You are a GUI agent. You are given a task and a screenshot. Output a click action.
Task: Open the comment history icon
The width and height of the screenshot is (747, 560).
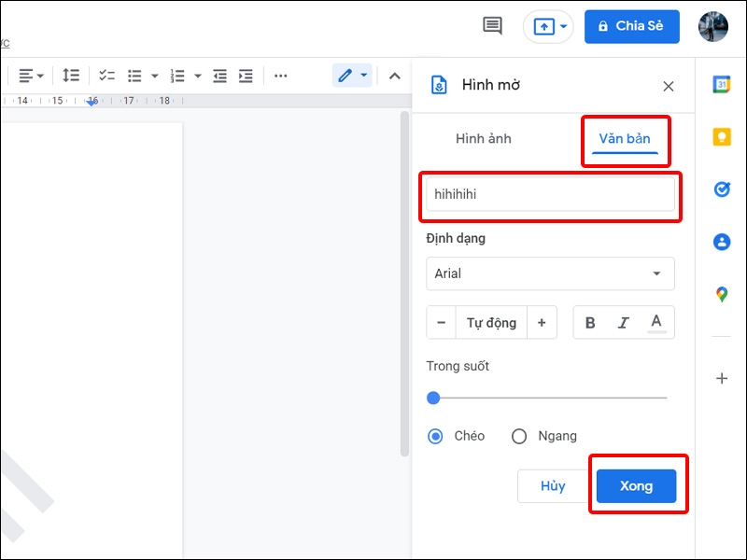[x=492, y=26]
